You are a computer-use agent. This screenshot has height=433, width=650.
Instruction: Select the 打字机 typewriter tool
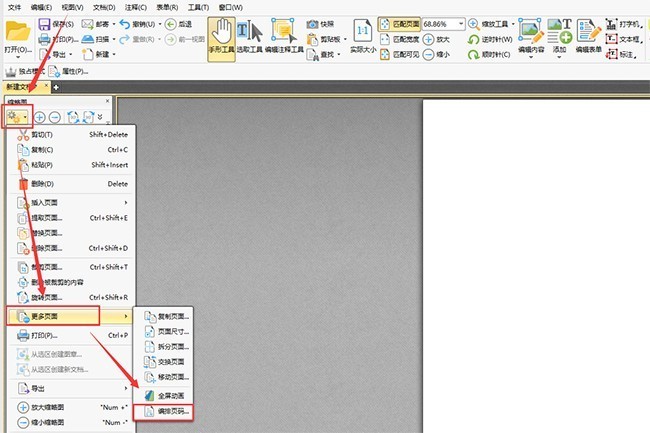623,24
